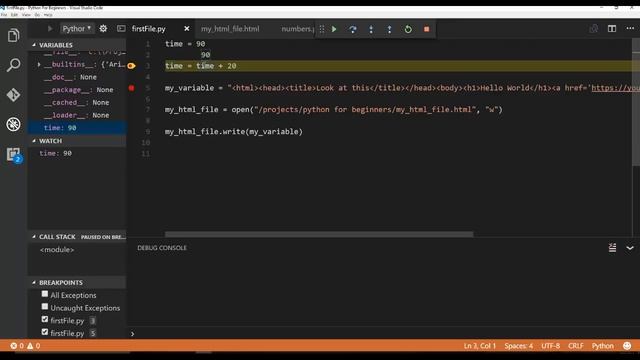Open the Python debug configuration dropdown
640x360 pixels.
click(77, 29)
